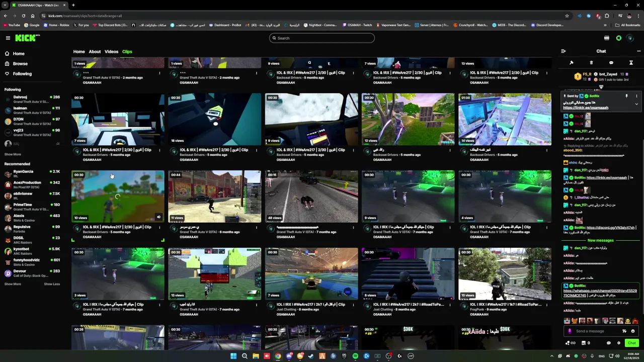Bookmark this page with the star icon

pyautogui.click(x=567, y=16)
